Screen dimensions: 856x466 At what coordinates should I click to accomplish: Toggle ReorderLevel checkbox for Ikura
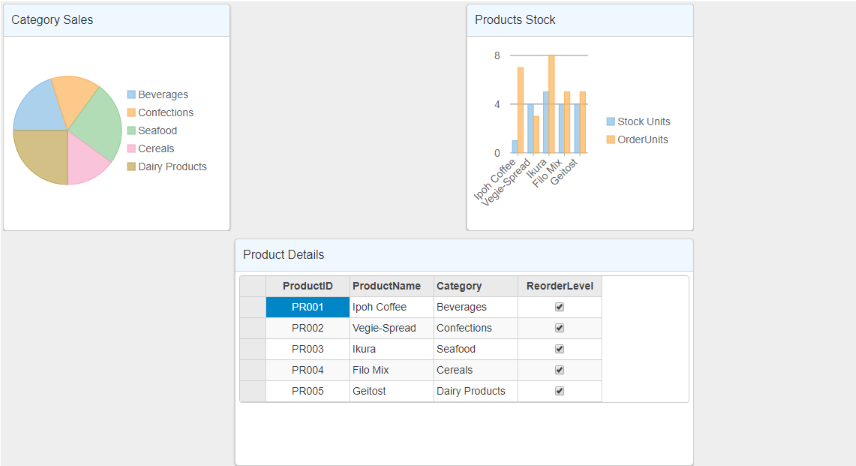click(559, 349)
